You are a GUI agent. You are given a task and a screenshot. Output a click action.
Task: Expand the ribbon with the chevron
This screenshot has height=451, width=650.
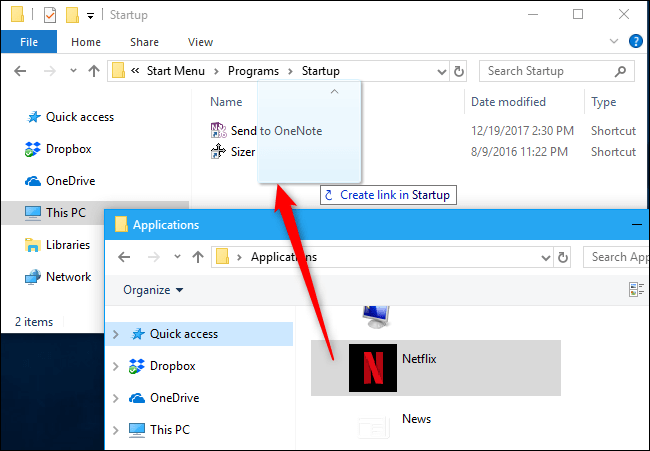[614, 41]
